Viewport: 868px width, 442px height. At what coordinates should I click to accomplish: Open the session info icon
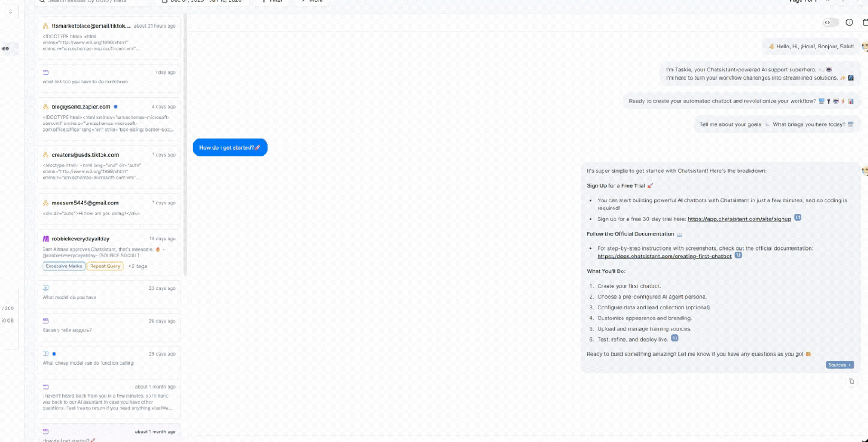click(849, 22)
